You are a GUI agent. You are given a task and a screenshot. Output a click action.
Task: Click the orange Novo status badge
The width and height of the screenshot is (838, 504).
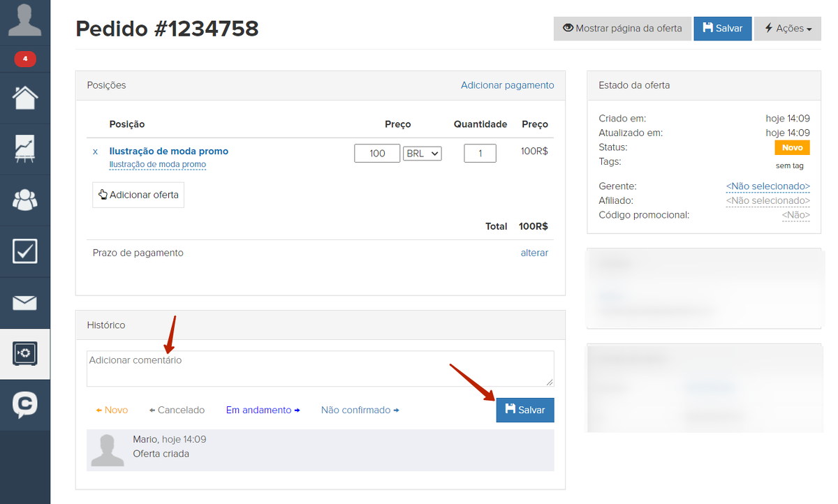792,148
